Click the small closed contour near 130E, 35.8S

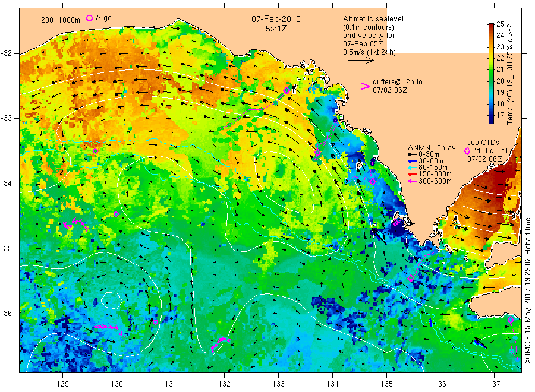(x=112, y=301)
